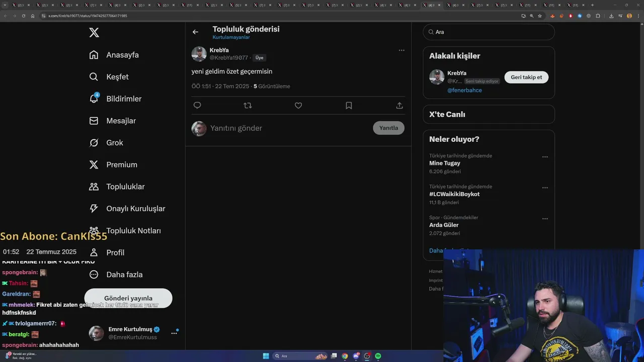The image size is (644, 362).
Task: Click the Onaylı Kuruluşlar lightning icon
Action: (94, 209)
